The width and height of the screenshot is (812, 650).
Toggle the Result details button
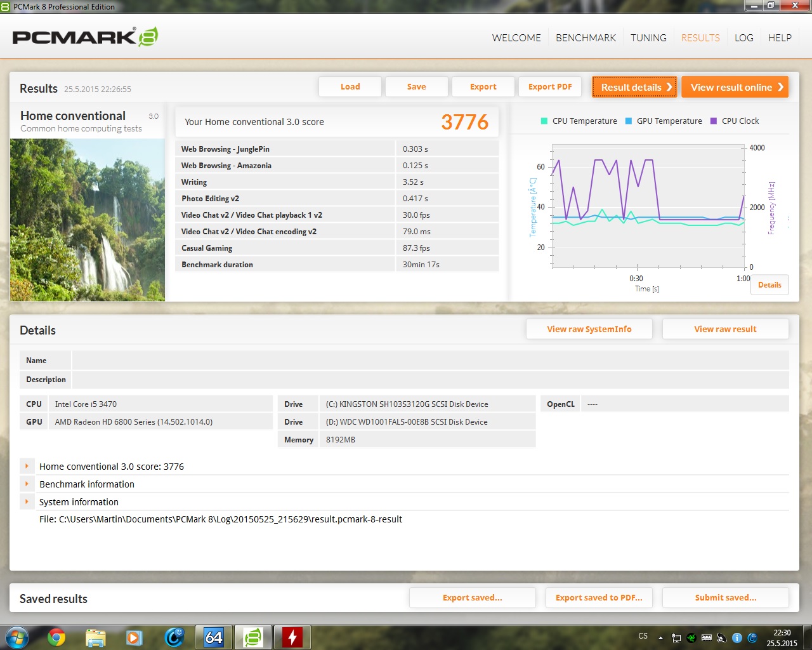point(634,87)
